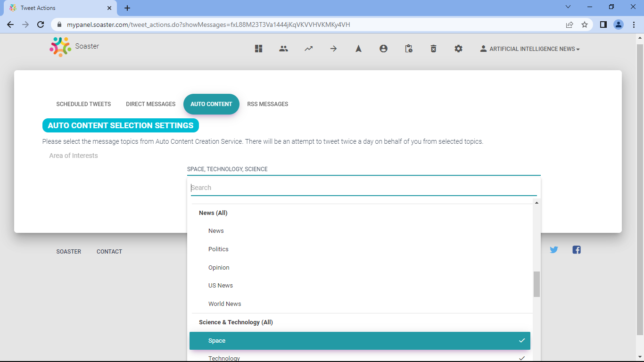The width and height of the screenshot is (644, 362).
Task: Close the Tweet Actions tab
Action: click(x=109, y=8)
